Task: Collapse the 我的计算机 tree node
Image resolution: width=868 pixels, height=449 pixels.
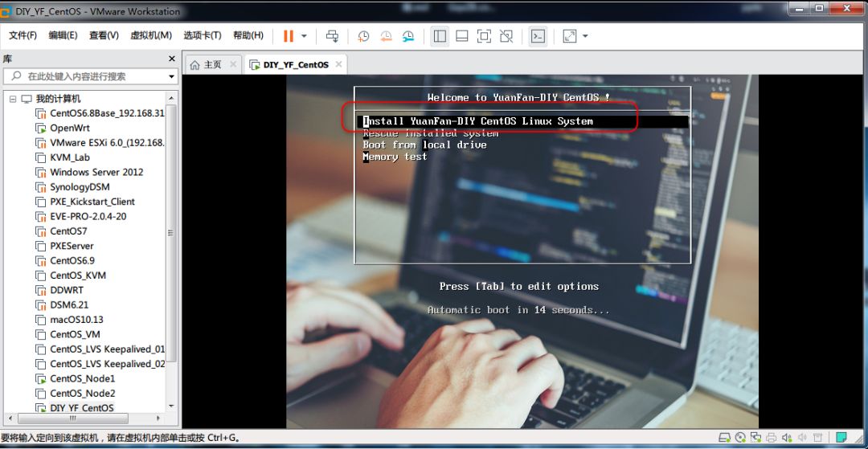Action: [x=13, y=99]
